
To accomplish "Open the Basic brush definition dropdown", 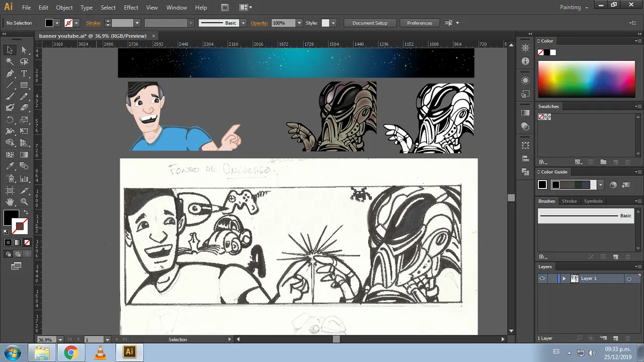I will [x=243, y=23].
